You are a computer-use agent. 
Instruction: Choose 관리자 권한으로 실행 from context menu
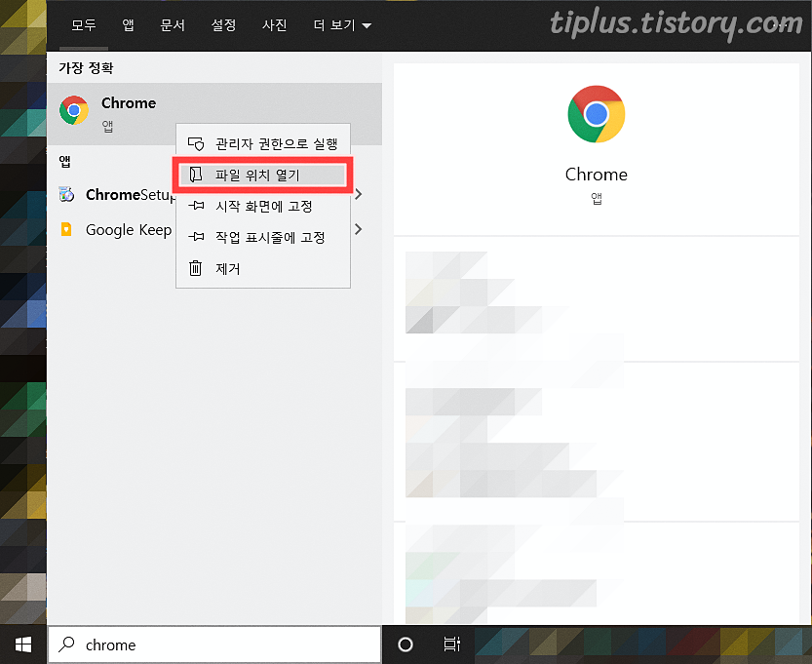point(263,143)
